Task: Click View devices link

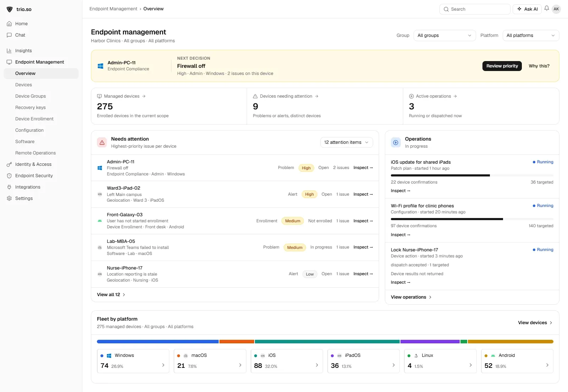Action: click(x=535, y=323)
